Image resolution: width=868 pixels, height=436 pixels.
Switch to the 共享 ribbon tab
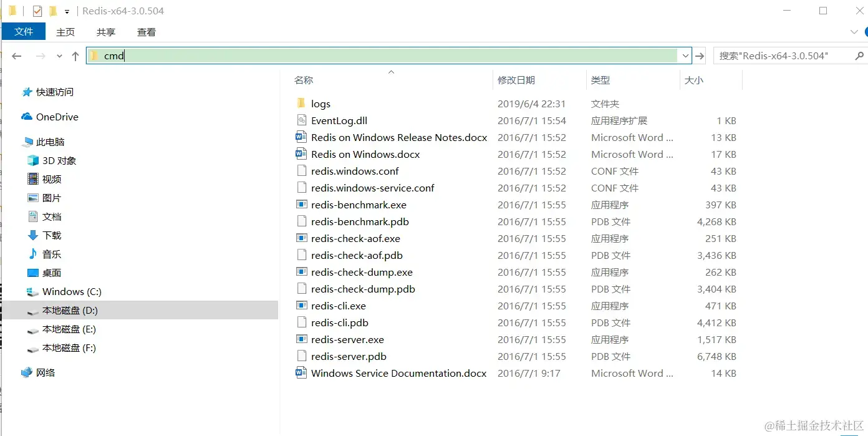[x=106, y=32]
